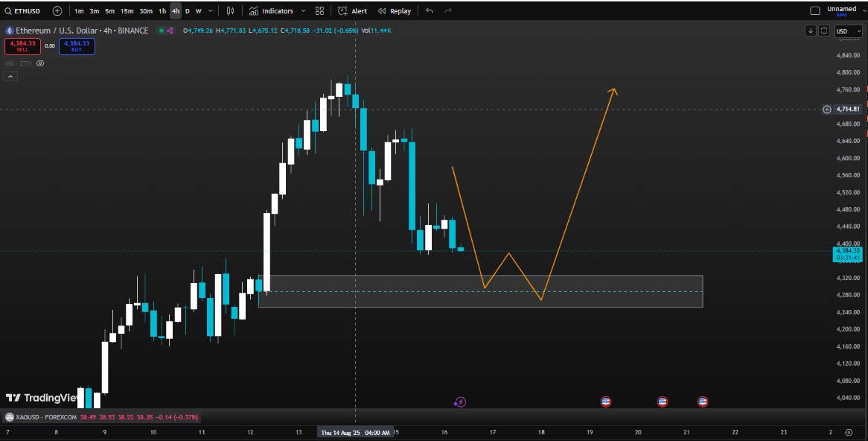The height and width of the screenshot is (441, 868).
Task: Expand the layout menu chevron beside Unnamed
Action: coord(864,10)
